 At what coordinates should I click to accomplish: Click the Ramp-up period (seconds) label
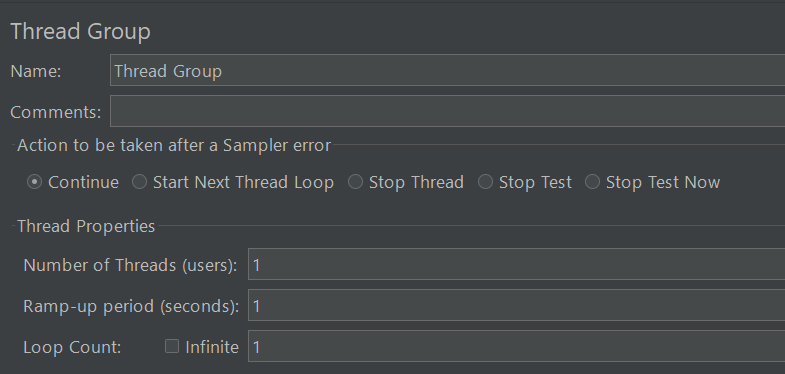(x=131, y=306)
